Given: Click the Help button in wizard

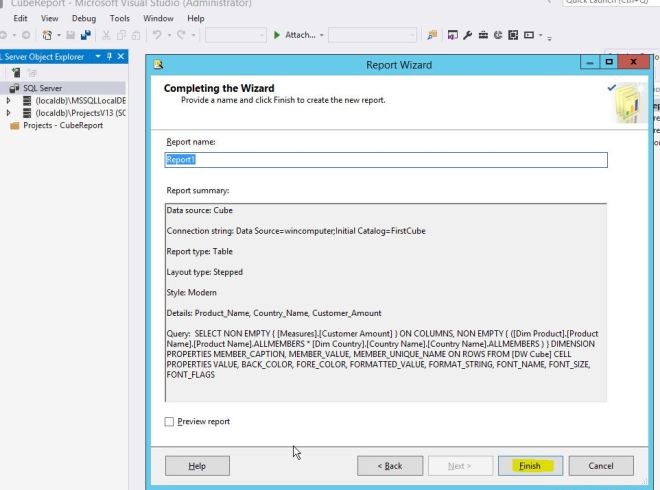Looking at the screenshot, I should 197,466.
